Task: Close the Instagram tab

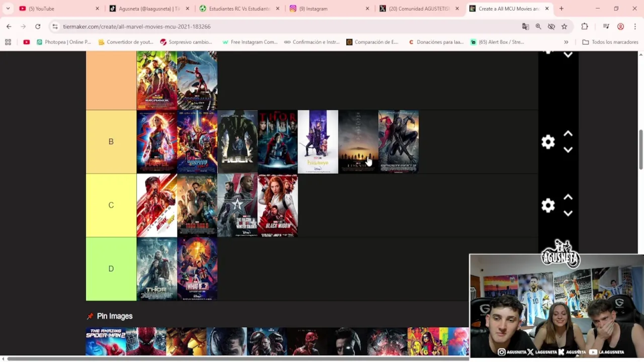Action: click(367, 9)
